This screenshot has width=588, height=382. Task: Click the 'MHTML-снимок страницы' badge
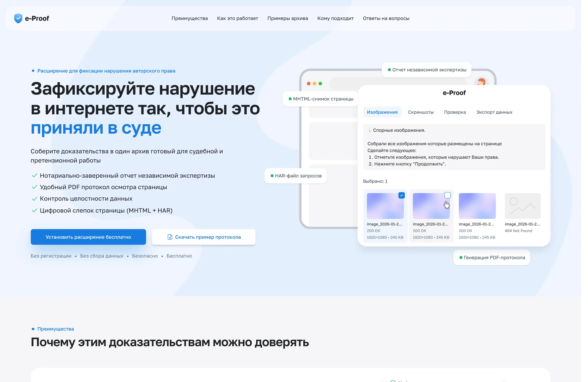(320, 99)
